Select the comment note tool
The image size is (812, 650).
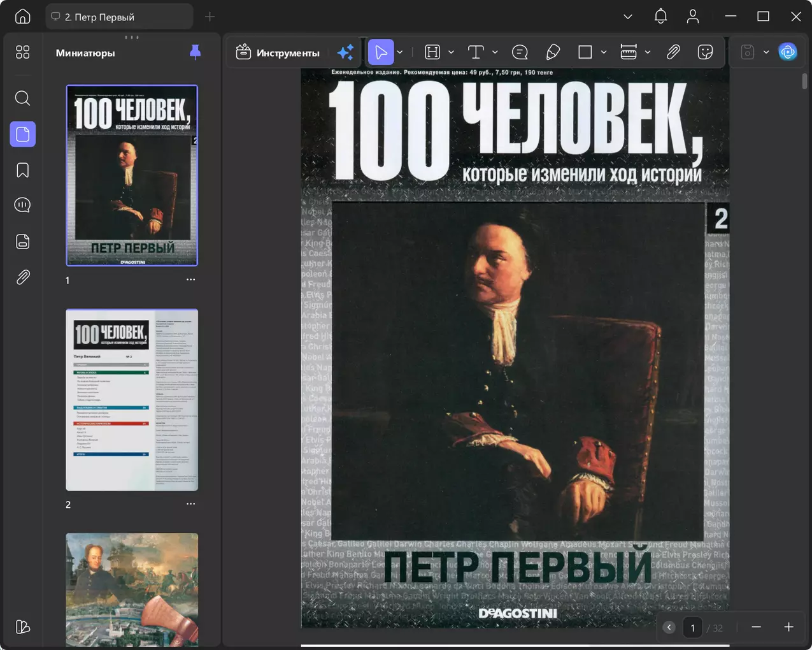click(x=520, y=52)
